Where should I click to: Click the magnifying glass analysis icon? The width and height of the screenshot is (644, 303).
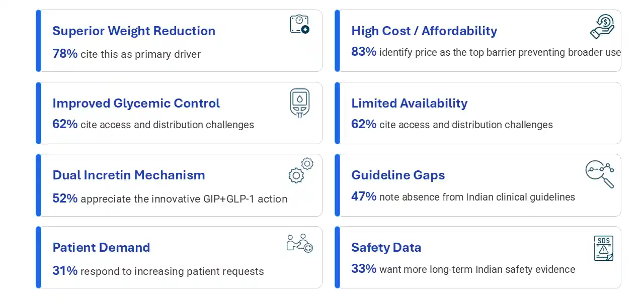(x=600, y=174)
